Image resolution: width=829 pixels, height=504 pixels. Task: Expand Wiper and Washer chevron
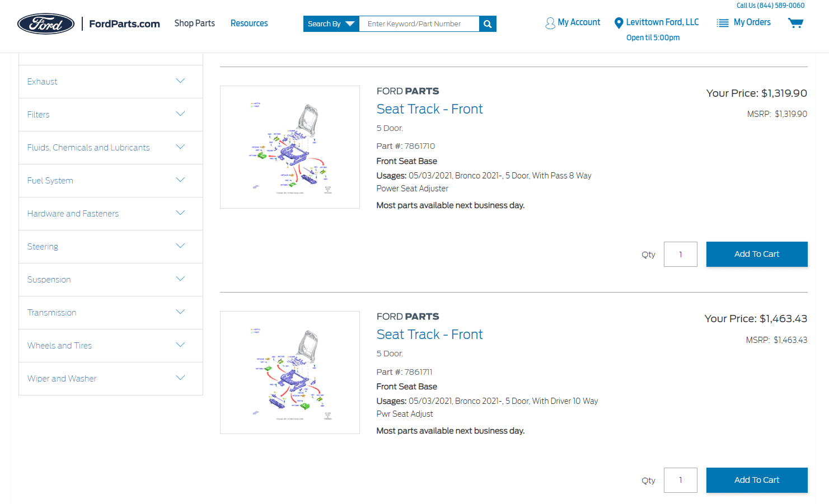coord(180,378)
